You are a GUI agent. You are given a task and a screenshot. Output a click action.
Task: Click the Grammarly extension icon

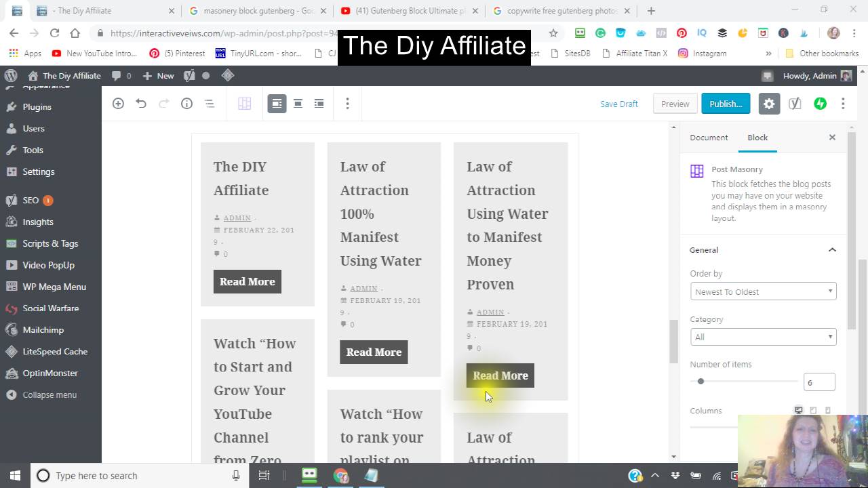pos(600,33)
